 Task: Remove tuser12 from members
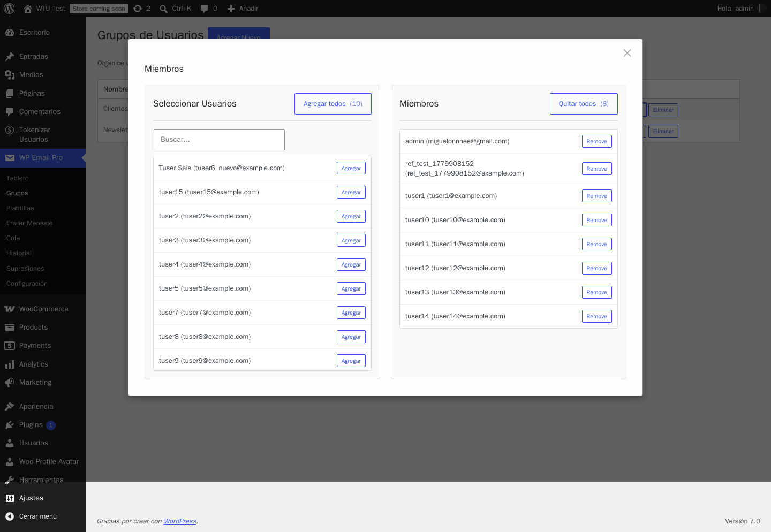coord(597,268)
